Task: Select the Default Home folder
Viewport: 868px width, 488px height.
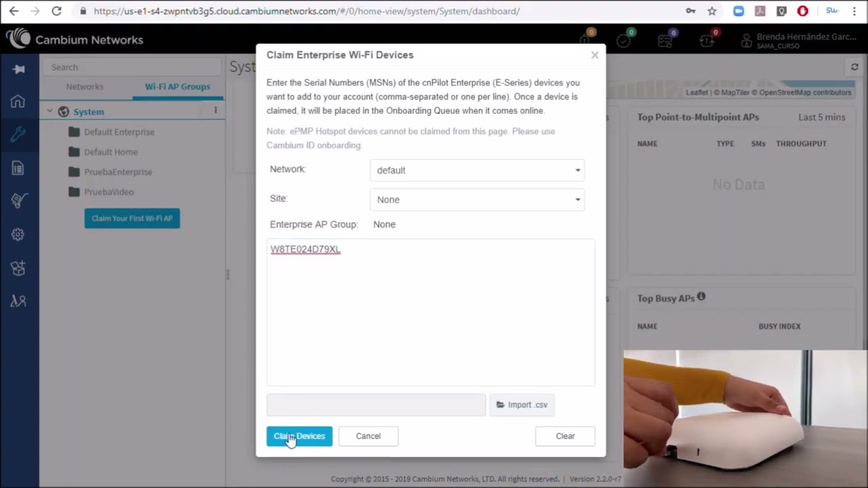Action: 103,152
